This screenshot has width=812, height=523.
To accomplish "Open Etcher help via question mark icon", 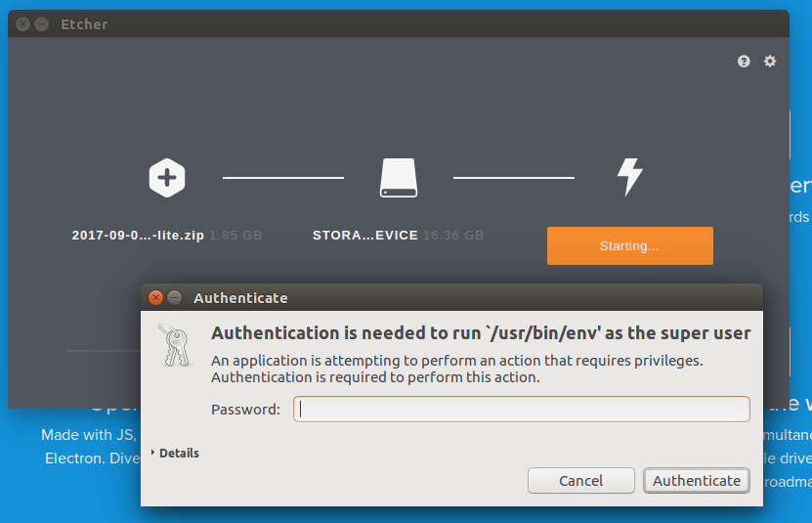I will pyautogui.click(x=744, y=62).
